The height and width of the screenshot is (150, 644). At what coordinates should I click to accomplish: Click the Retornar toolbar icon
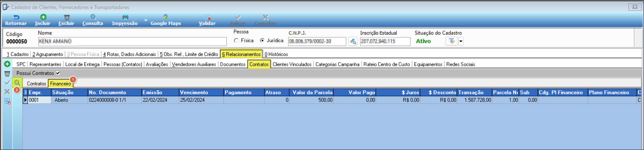tap(16, 17)
